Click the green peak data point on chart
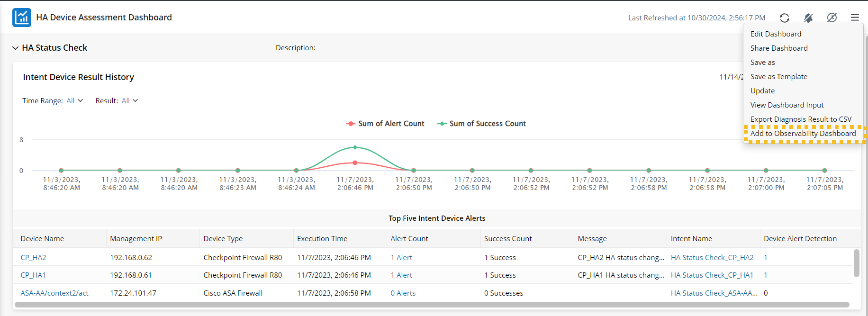Viewport: 868px width, 316px height. 355,147
